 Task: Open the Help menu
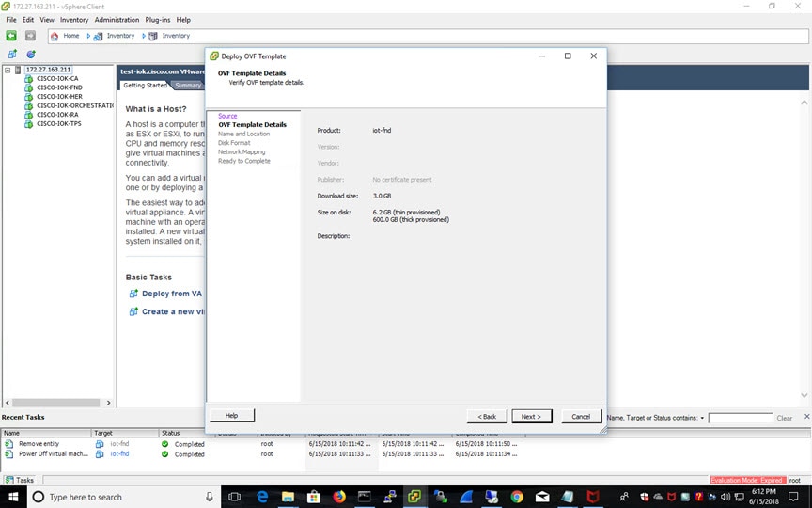click(183, 20)
